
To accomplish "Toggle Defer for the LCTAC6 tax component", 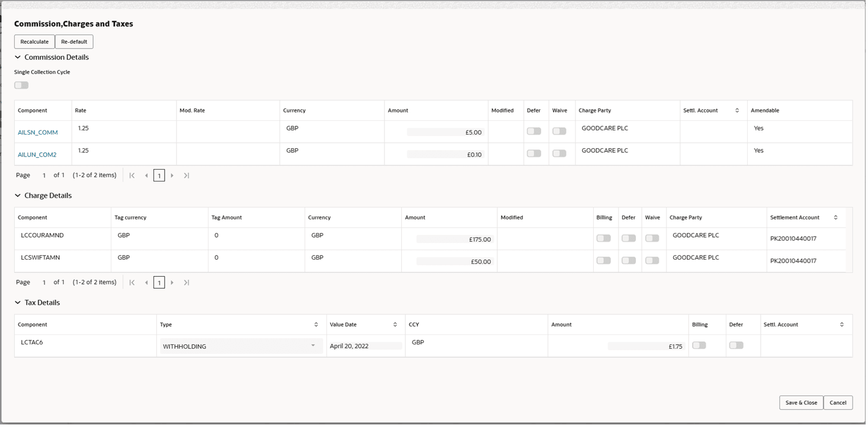I will (738, 345).
